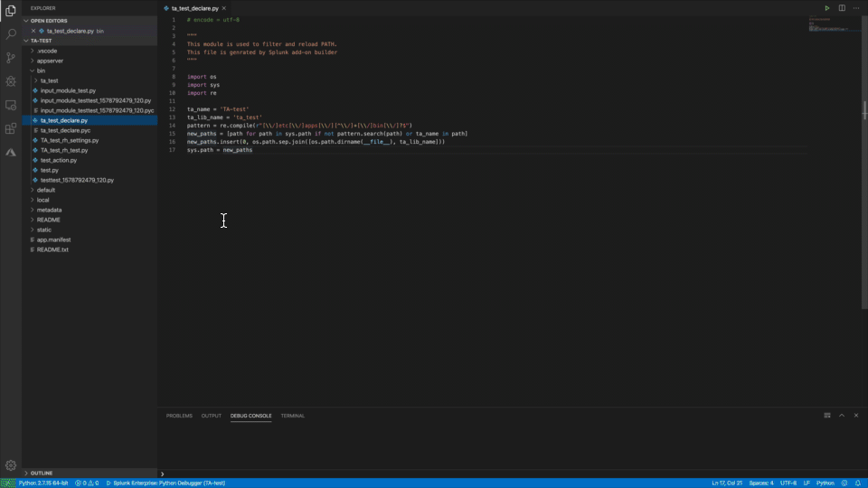
Task: Expand the appserver folder
Action: [x=49, y=61]
